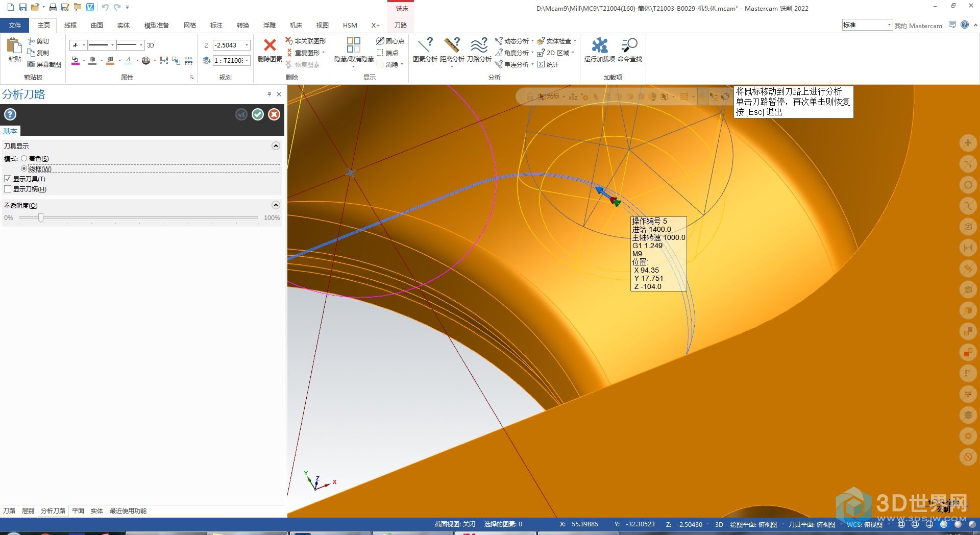This screenshot has width=980, height=535.
Task: Click the new file icon in quick access toolbar
Action: coord(10,7)
